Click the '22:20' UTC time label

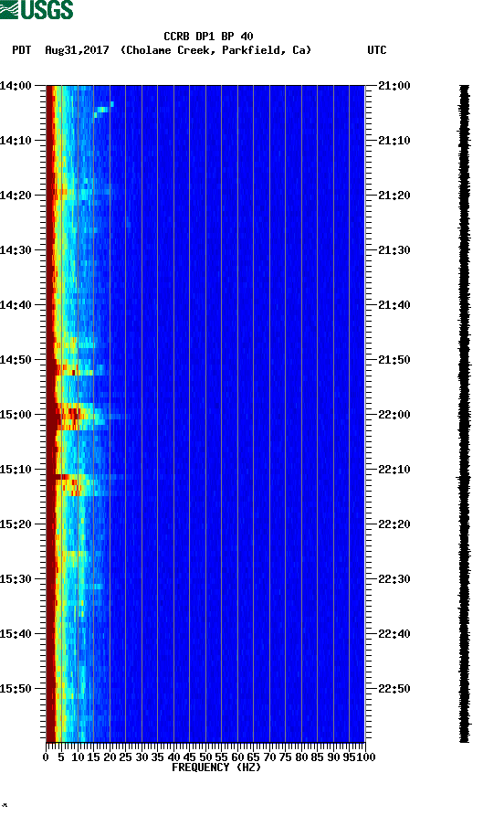point(394,524)
